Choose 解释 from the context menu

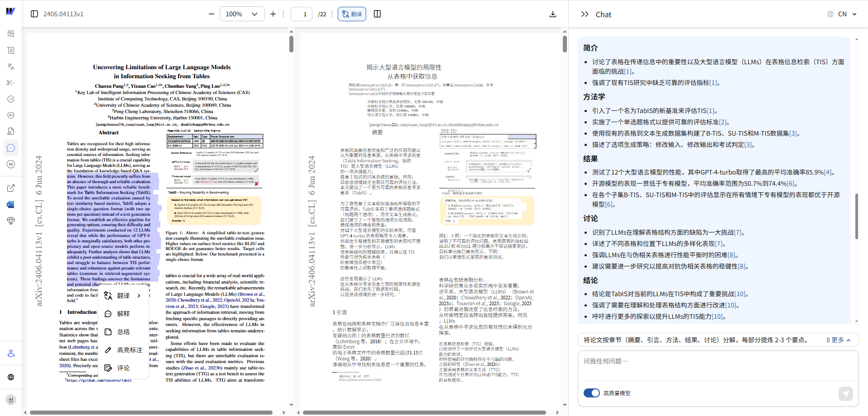pos(123,313)
